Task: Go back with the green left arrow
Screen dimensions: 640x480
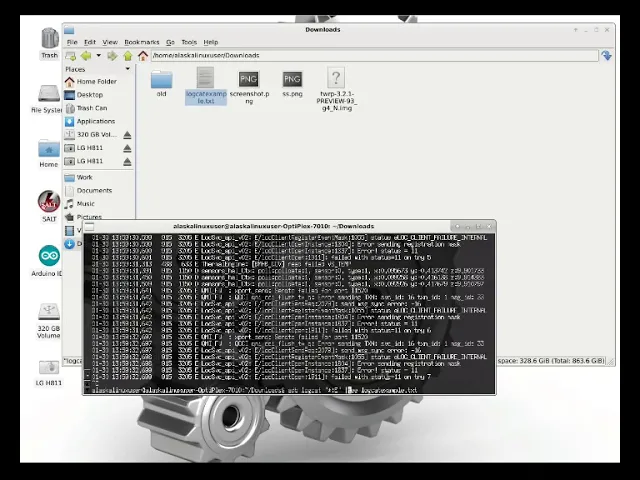Action: point(86,56)
